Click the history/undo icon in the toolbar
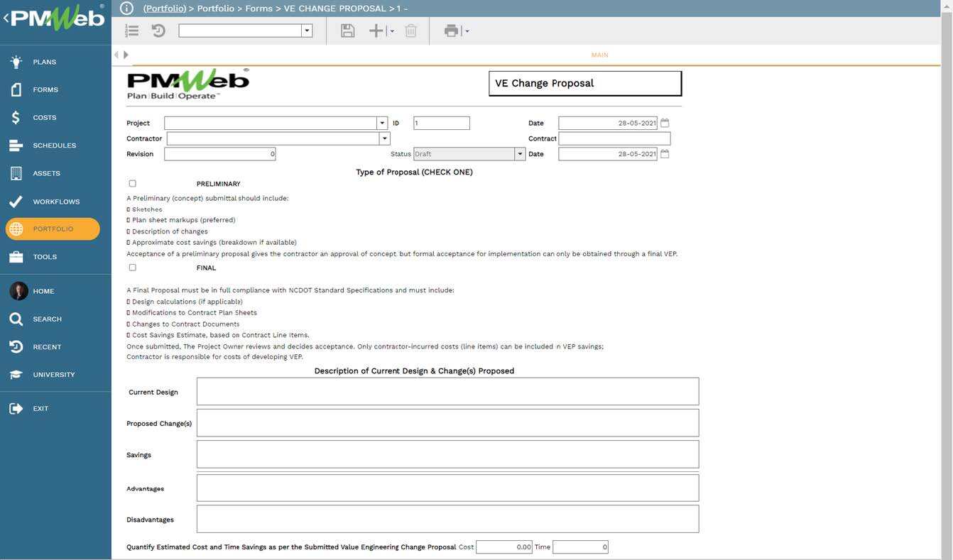953x560 pixels. coord(158,31)
